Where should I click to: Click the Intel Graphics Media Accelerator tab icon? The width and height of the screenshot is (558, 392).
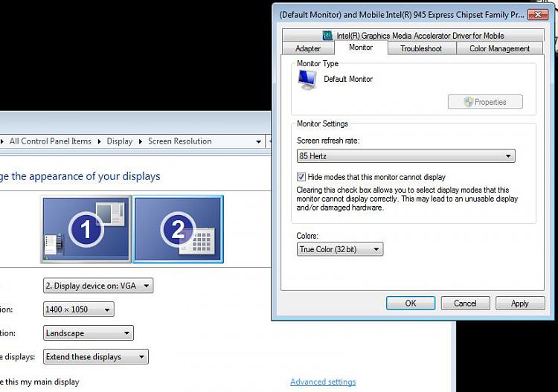pos(327,35)
